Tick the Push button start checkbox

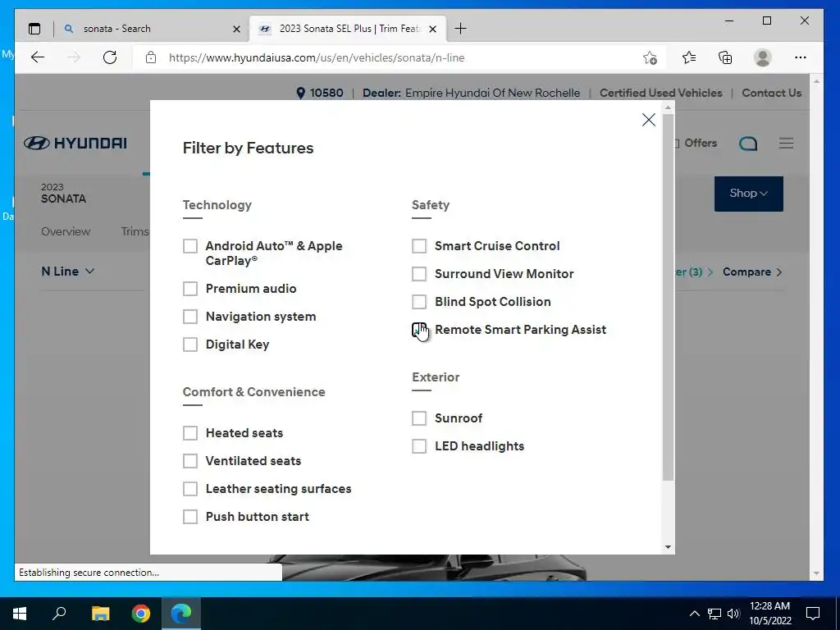click(190, 517)
